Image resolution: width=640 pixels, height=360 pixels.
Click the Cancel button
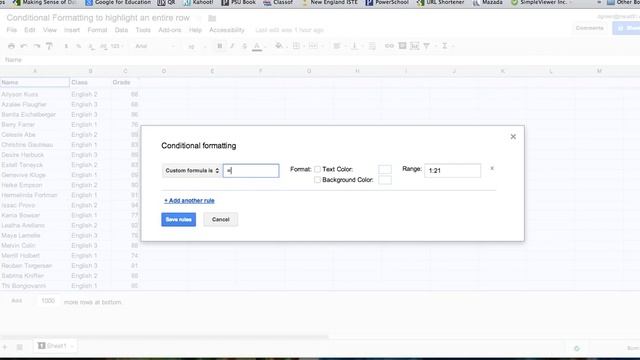pyautogui.click(x=220, y=220)
